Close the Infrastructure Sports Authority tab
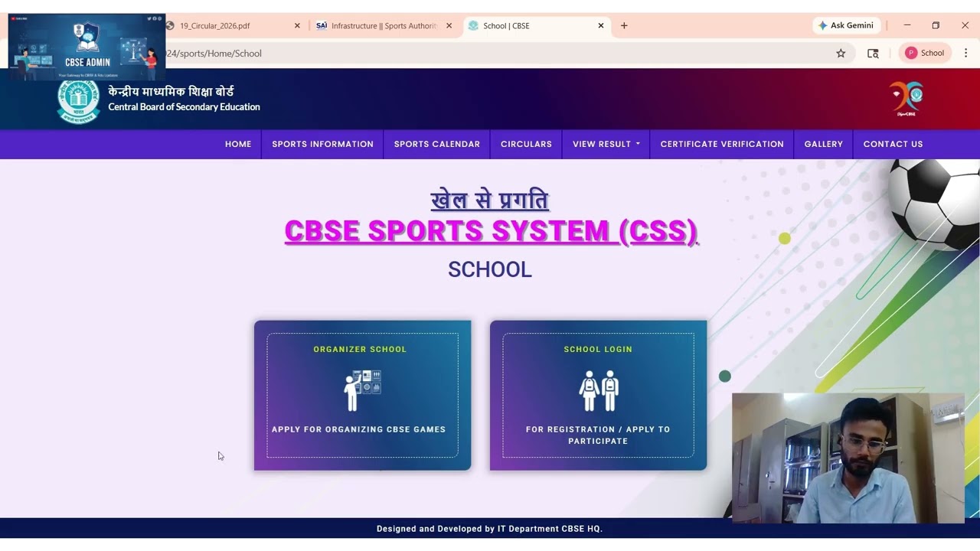Image resolution: width=980 pixels, height=551 pixels. [449, 25]
